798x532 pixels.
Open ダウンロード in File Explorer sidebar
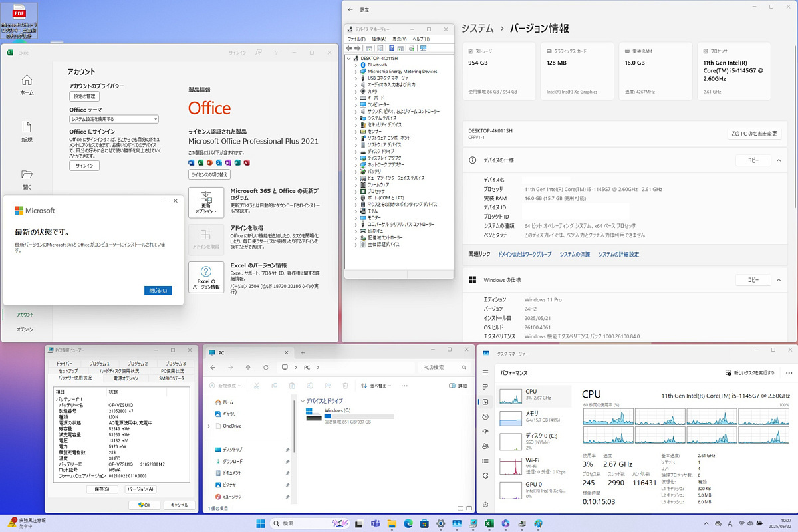point(233,461)
